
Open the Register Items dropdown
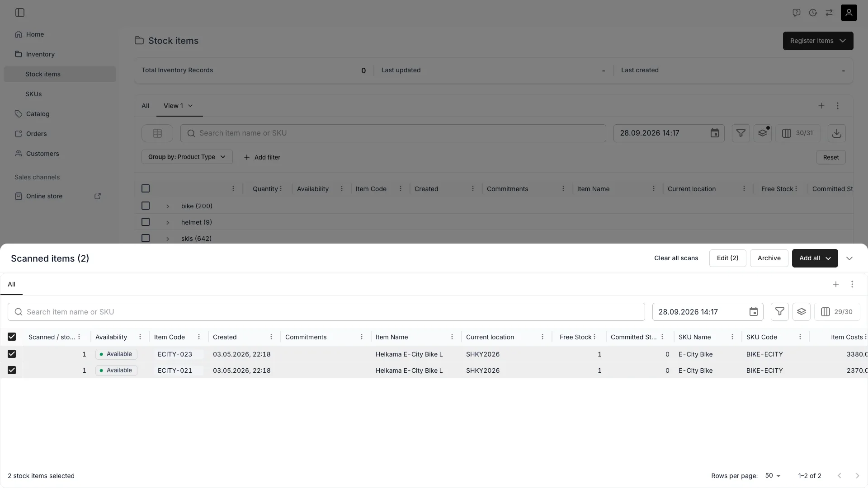[818, 41]
